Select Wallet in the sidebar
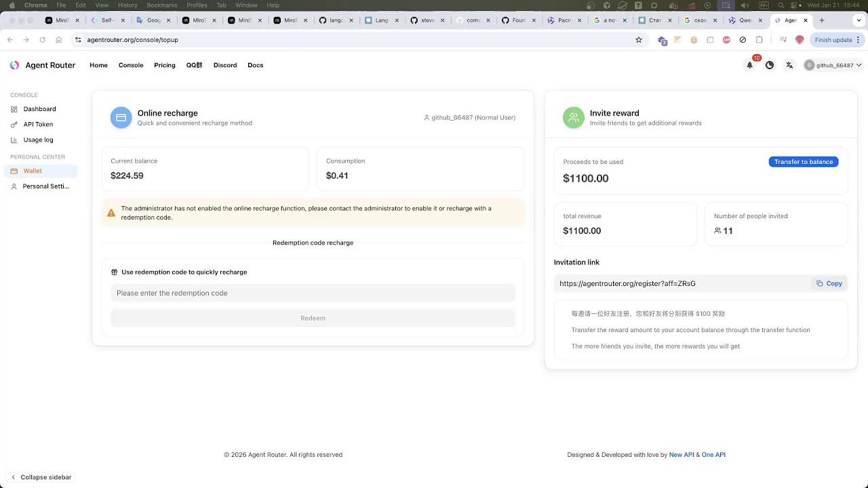 coord(41,171)
